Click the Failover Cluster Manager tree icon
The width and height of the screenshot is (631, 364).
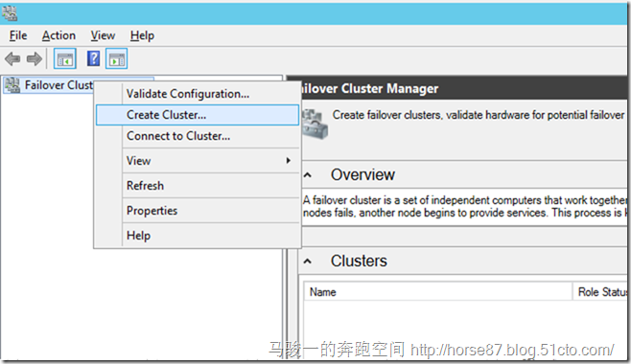tap(12, 85)
